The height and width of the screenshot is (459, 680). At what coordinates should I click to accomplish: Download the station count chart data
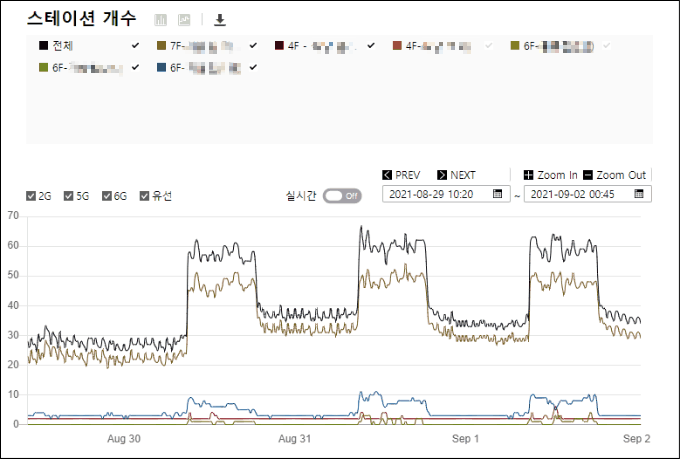pos(220,20)
